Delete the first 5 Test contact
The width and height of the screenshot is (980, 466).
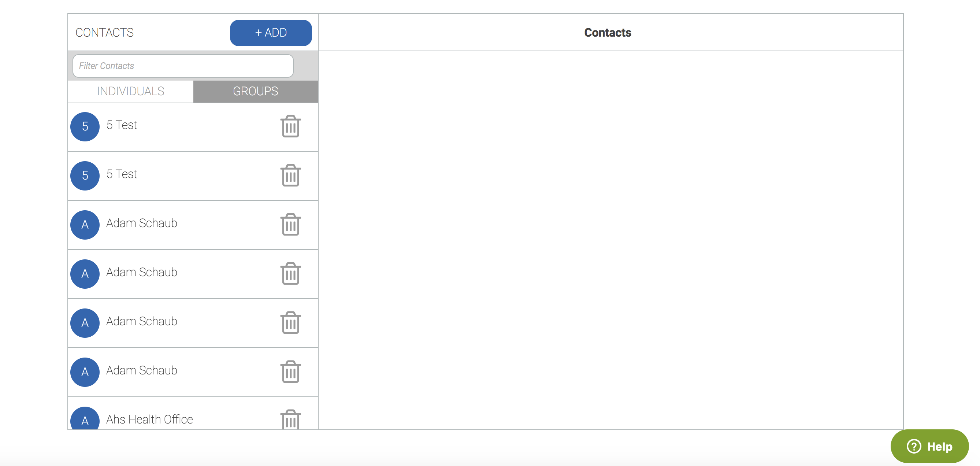(291, 126)
